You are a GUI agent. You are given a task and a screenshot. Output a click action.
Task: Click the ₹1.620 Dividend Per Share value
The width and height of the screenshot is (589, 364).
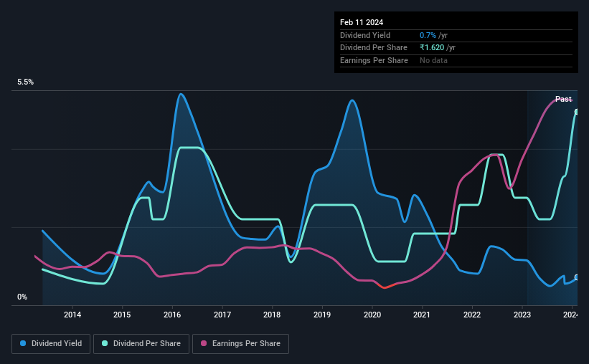click(x=432, y=48)
